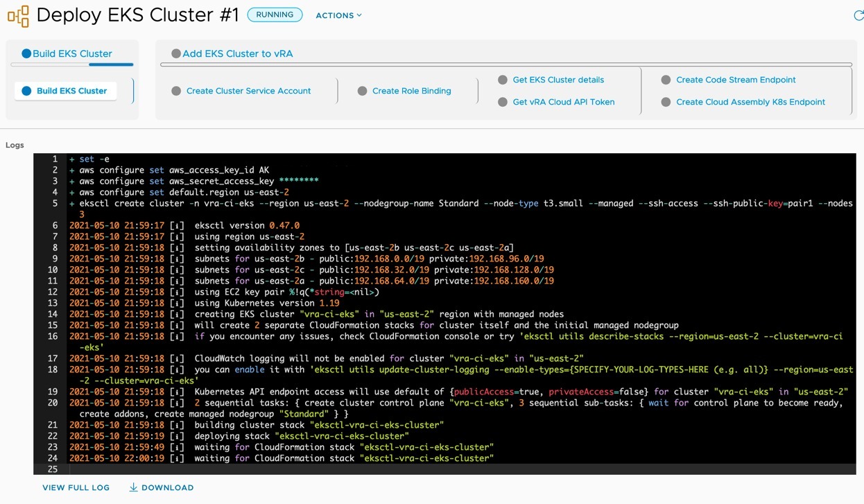Click the download arrow icon
Screen dimensions: 864x504
coord(133,487)
